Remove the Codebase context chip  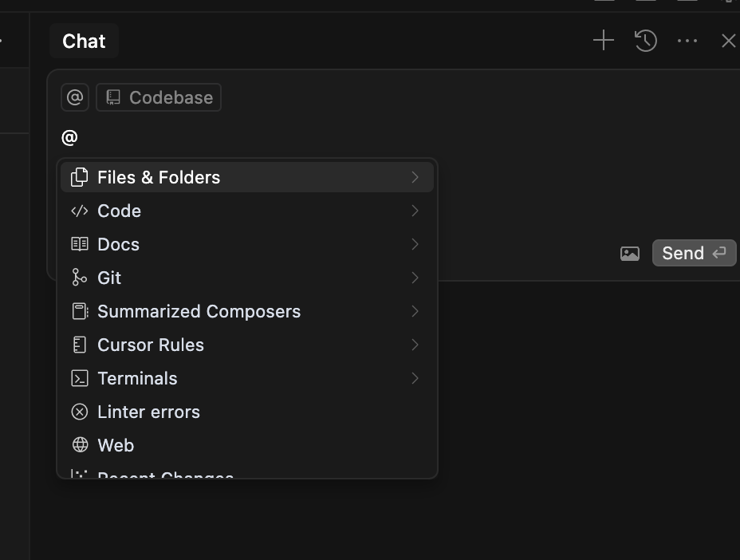(159, 97)
